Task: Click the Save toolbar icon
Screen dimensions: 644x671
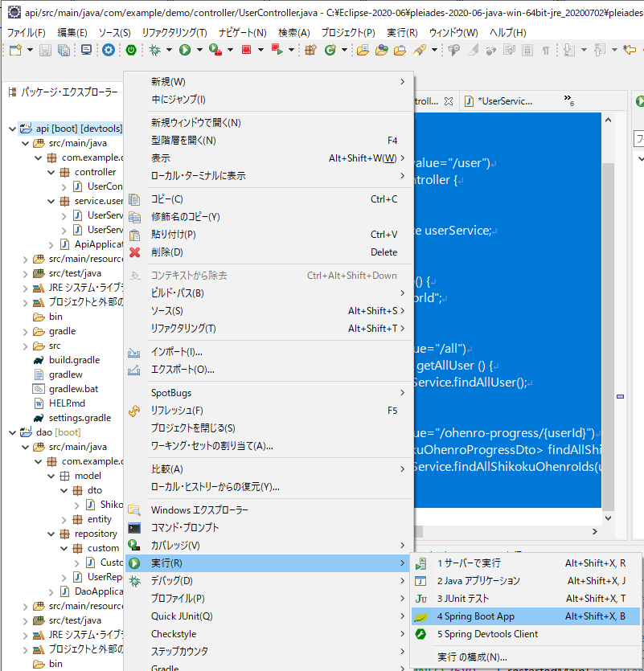Action: (x=45, y=50)
